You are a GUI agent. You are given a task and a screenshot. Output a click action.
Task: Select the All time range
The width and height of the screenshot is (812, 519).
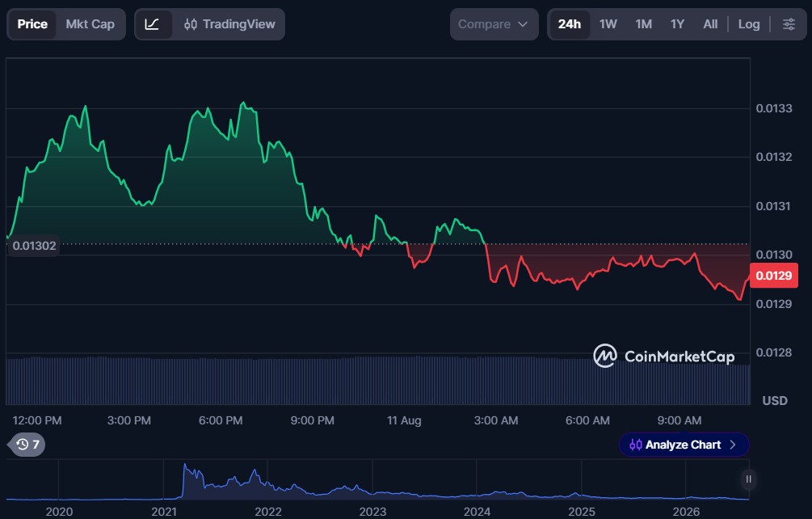[x=710, y=24]
